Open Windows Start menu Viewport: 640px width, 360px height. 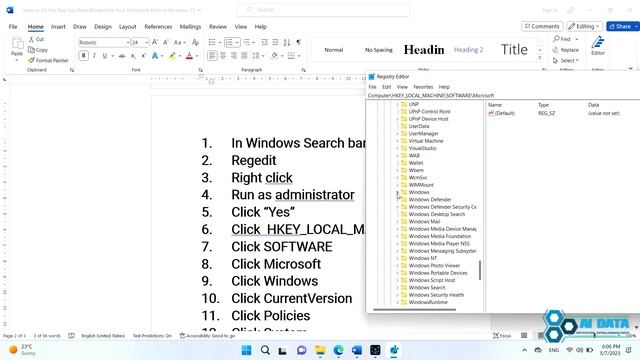[x=247, y=350]
